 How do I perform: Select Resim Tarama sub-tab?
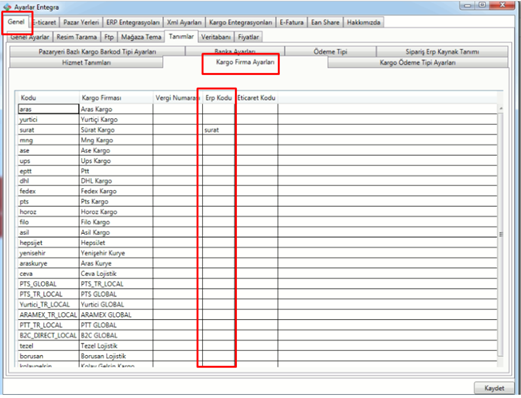click(76, 37)
